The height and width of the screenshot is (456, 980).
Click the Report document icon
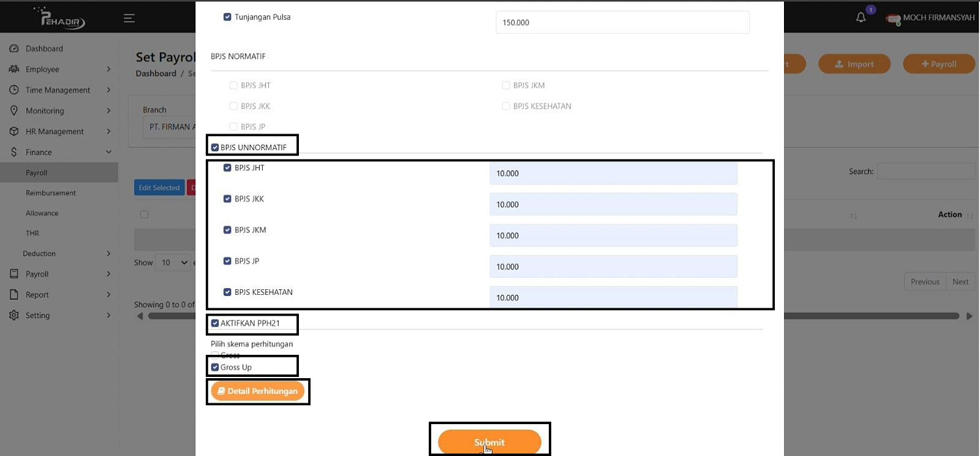tap(14, 295)
